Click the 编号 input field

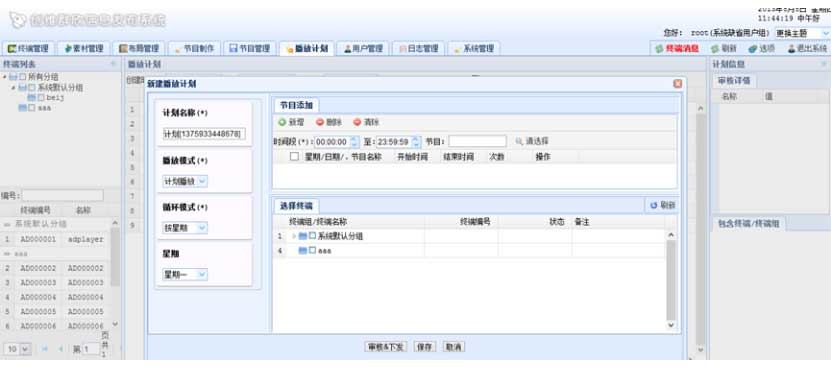63,195
